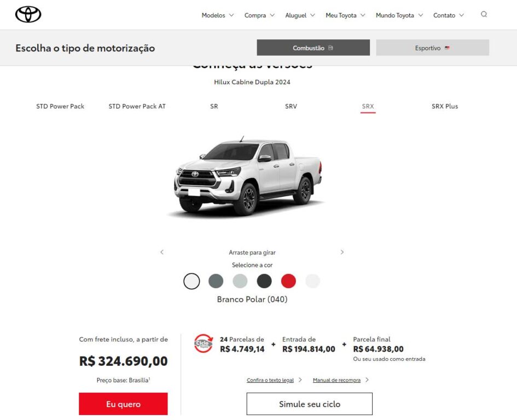Expand the Compra dropdown menu

pos(259,15)
